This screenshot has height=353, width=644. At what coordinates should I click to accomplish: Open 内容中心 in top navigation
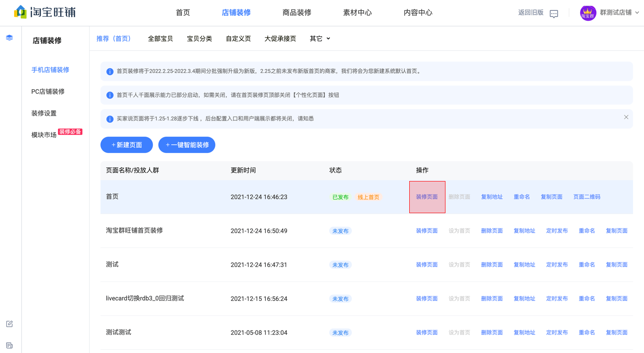pyautogui.click(x=418, y=13)
